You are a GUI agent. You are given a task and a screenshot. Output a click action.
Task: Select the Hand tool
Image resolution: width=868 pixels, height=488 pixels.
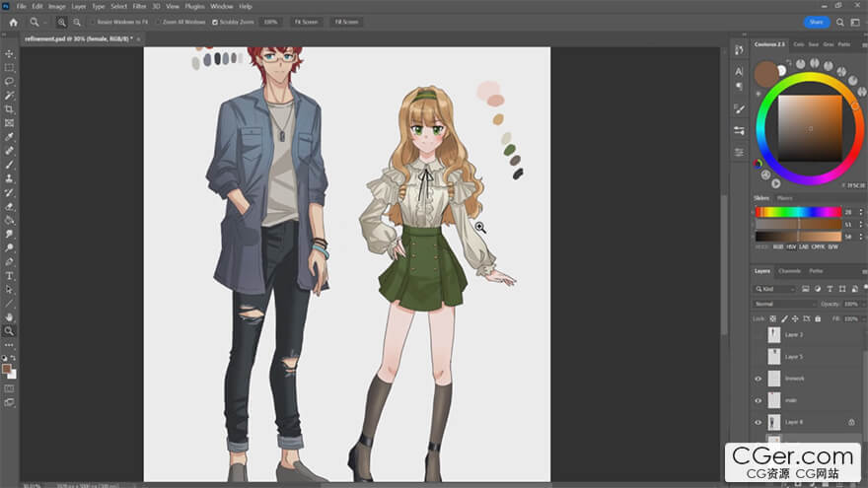click(x=10, y=317)
